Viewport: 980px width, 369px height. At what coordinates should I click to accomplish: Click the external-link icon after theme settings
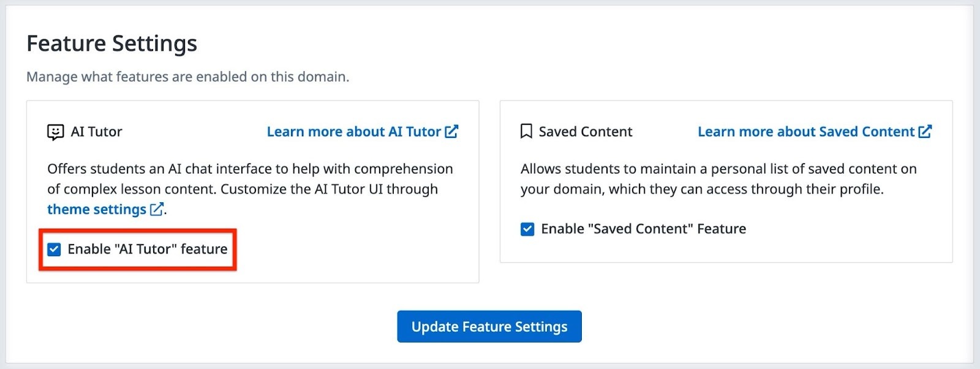pos(157,210)
